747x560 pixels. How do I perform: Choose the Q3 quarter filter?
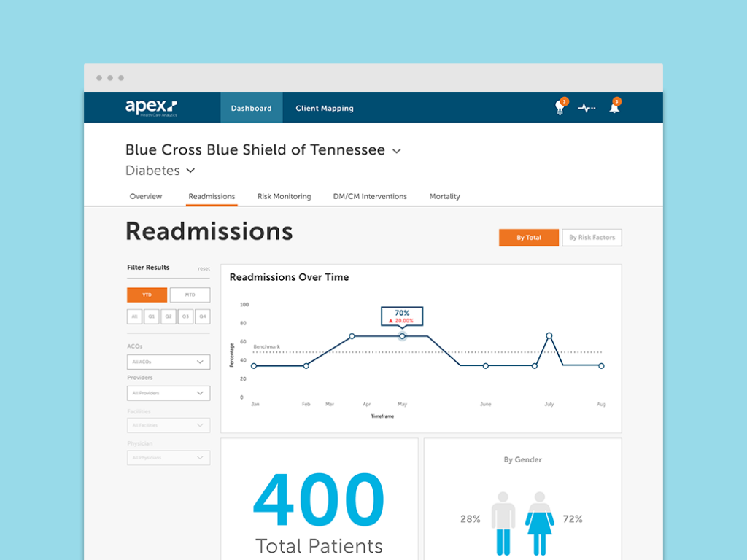[x=185, y=316]
